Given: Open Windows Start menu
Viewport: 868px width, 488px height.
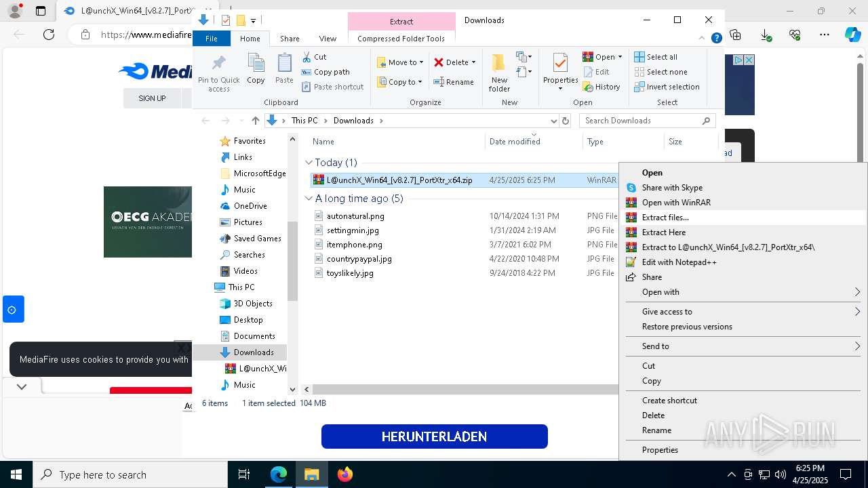Looking at the screenshot, I should pyautogui.click(x=16, y=474).
